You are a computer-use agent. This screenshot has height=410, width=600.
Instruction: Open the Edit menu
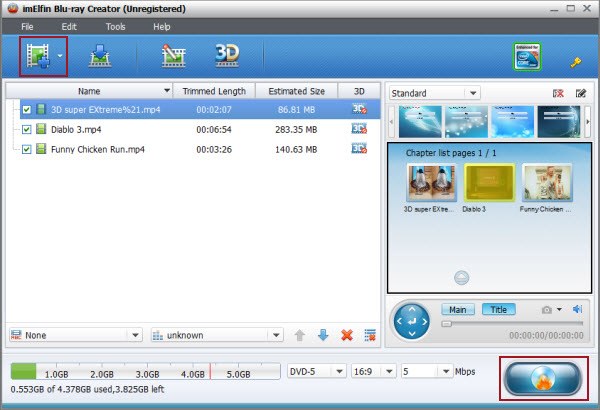[x=69, y=27]
